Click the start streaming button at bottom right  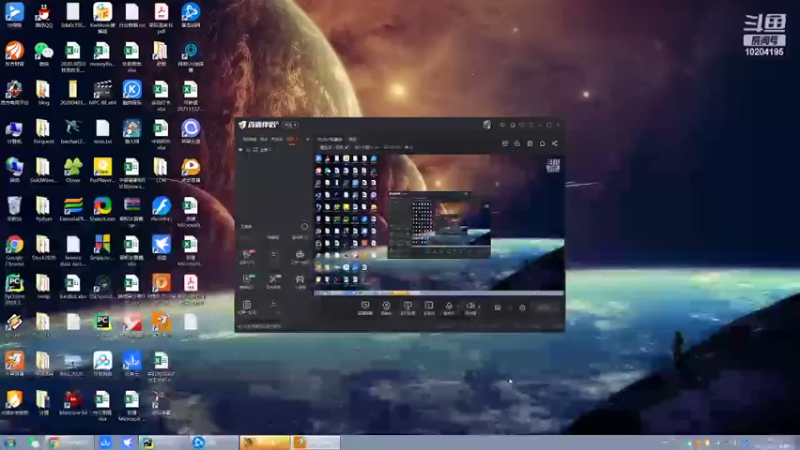pos(545,307)
